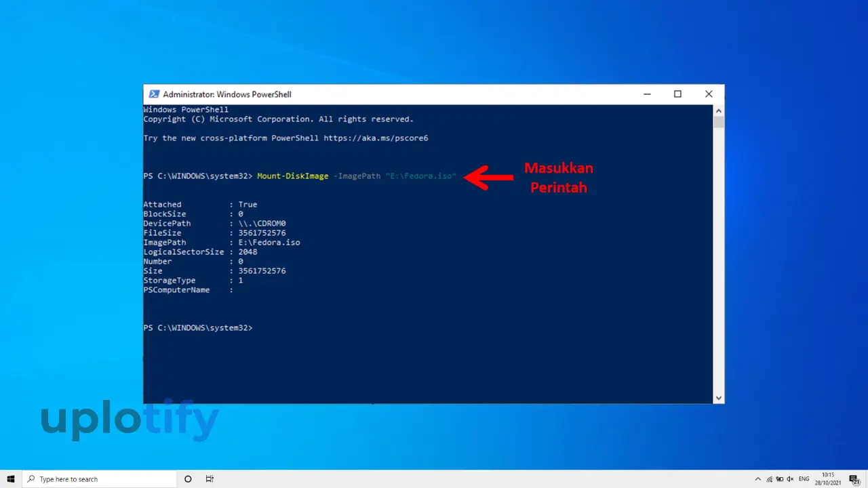Screen dimensions: 868x488
Task: Open the Windows Start menu
Action: [11, 479]
